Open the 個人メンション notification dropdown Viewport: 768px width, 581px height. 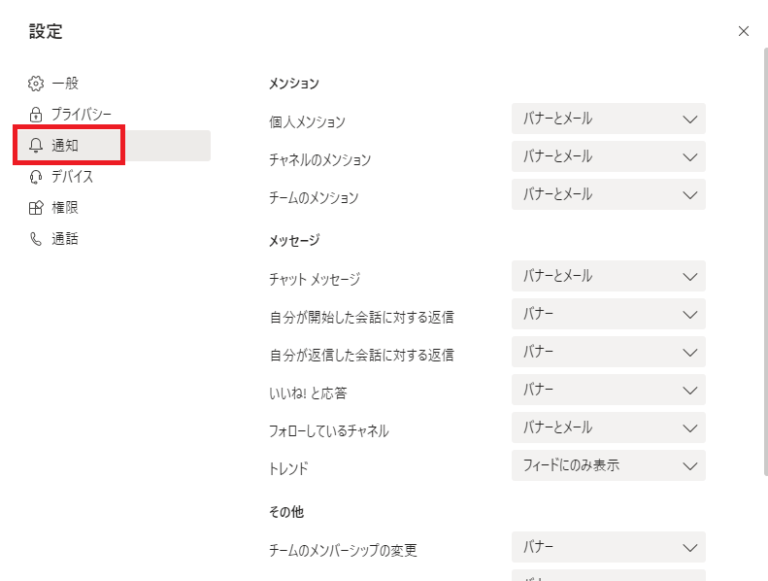(x=608, y=119)
